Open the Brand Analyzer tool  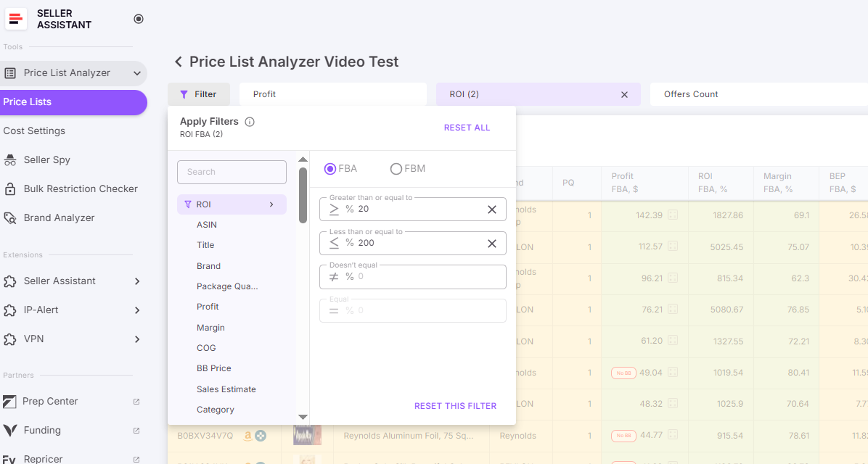(59, 217)
